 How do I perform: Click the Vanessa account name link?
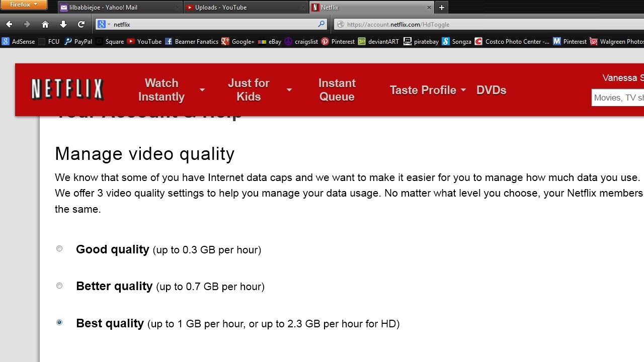click(x=623, y=78)
